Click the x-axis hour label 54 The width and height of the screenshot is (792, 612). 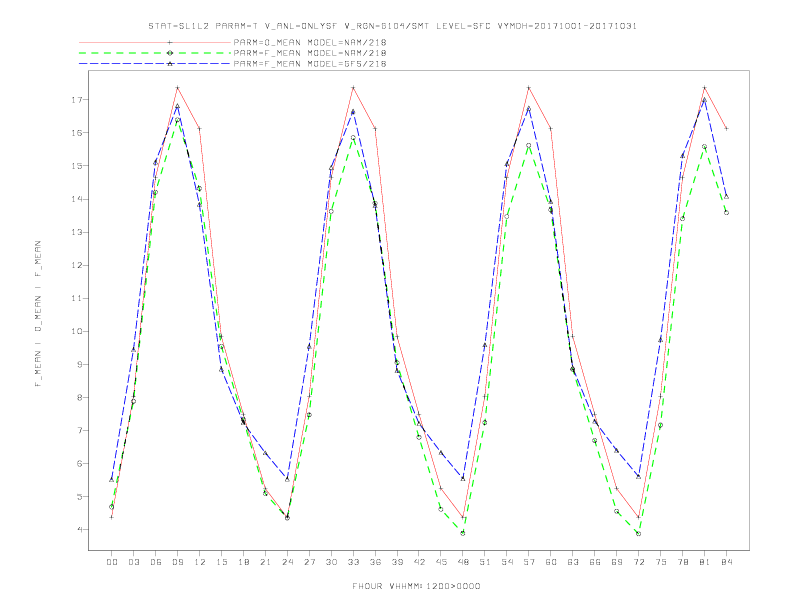(x=507, y=562)
